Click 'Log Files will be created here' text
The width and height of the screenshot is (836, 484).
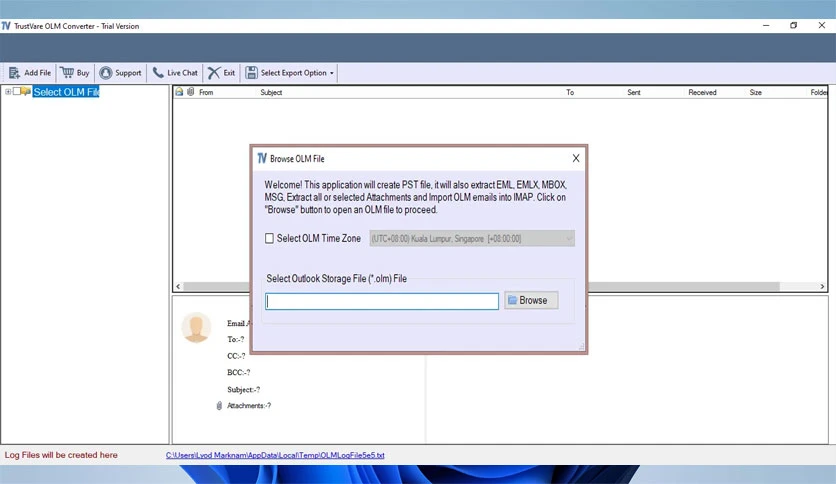pyautogui.click(x=61, y=455)
